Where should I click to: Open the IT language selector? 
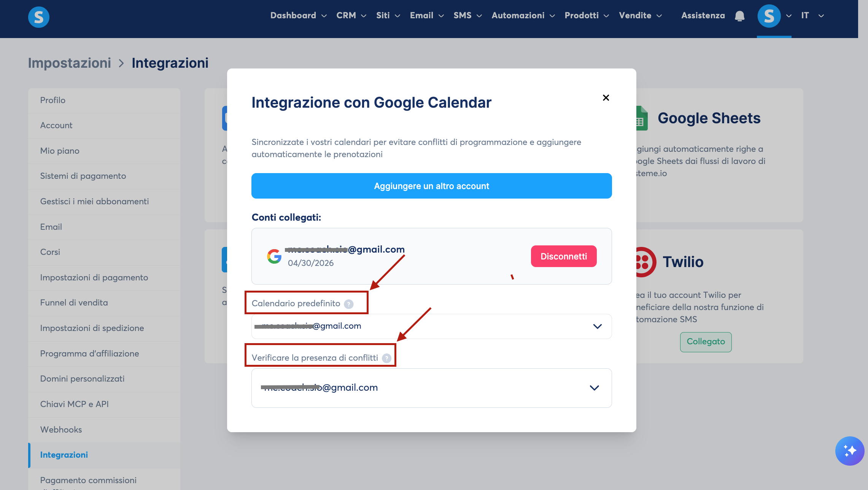click(812, 16)
